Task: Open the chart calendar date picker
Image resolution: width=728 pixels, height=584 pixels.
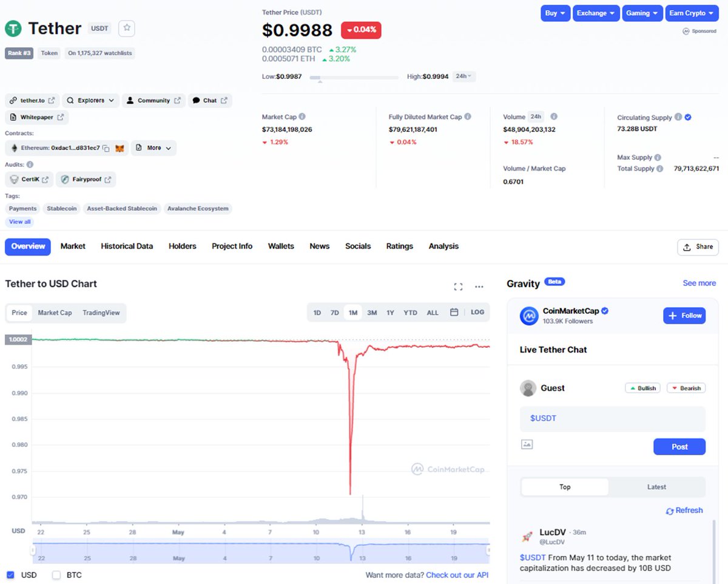Action: click(x=454, y=312)
